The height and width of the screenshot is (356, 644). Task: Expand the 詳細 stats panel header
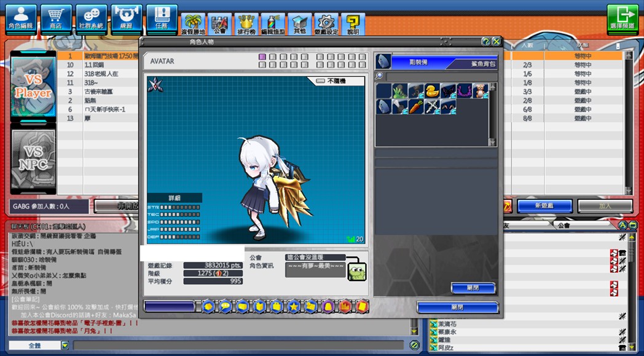[175, 198]
